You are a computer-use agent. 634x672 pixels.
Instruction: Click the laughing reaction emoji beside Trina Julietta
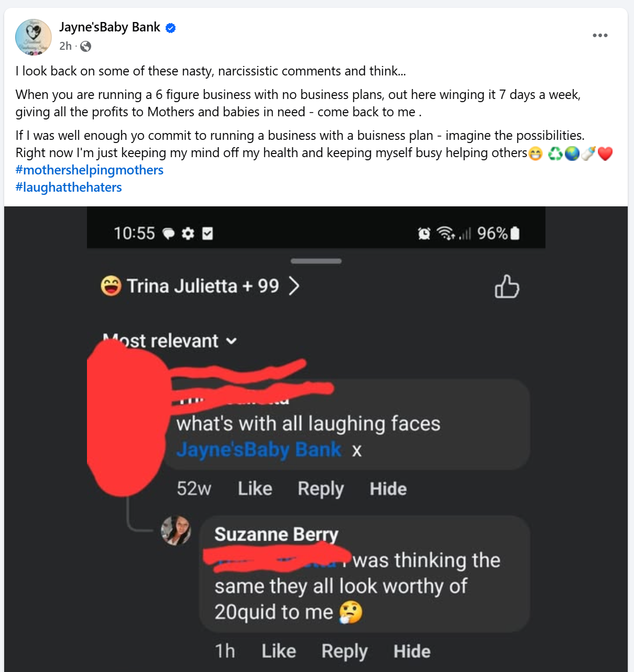point(111,286)
